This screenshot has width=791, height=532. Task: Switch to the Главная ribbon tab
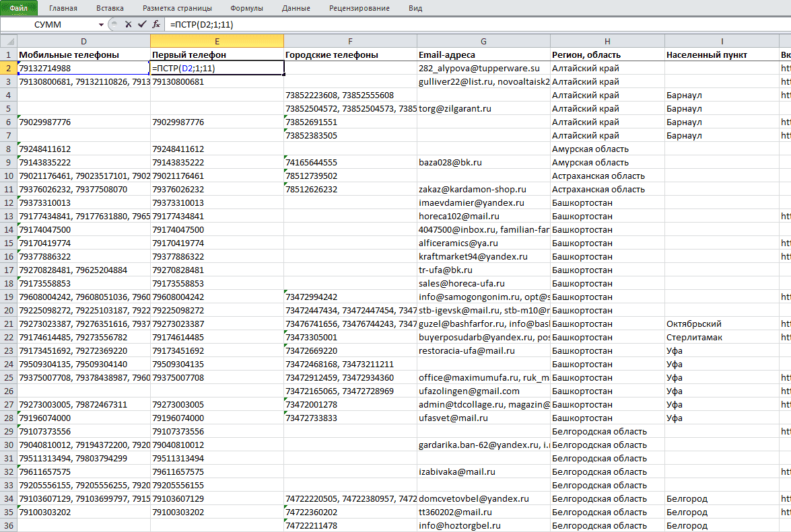coord(63,8)
